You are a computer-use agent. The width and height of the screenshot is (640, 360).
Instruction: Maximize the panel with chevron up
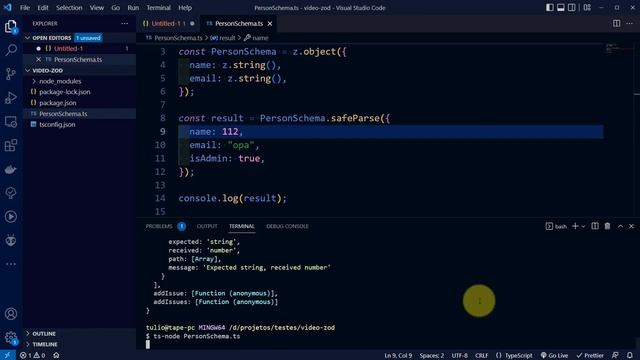point(620,226)
